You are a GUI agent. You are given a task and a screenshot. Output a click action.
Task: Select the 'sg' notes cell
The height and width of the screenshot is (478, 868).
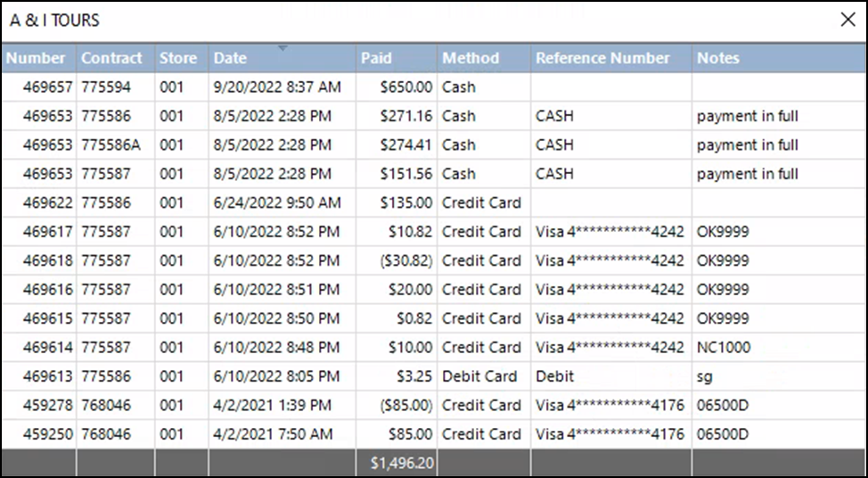[x=705, y=376]
